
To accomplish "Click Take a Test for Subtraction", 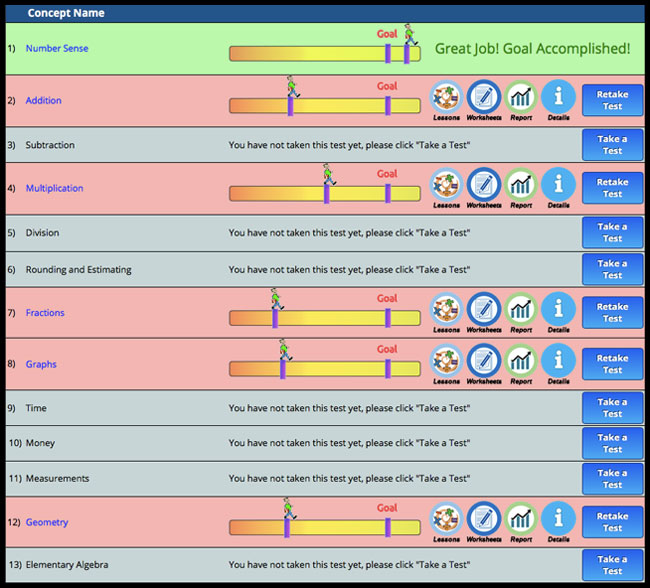I will pos(612,145).
